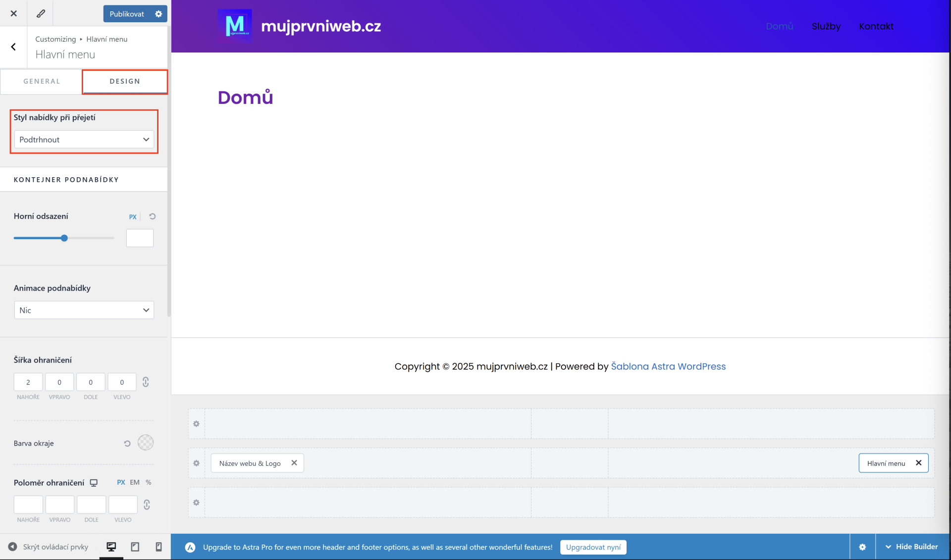The width and height of the screenshot is (951, 560).
Task: Open settings for the middle builder row
Action: pyautogui.click(x=196, y=463)
